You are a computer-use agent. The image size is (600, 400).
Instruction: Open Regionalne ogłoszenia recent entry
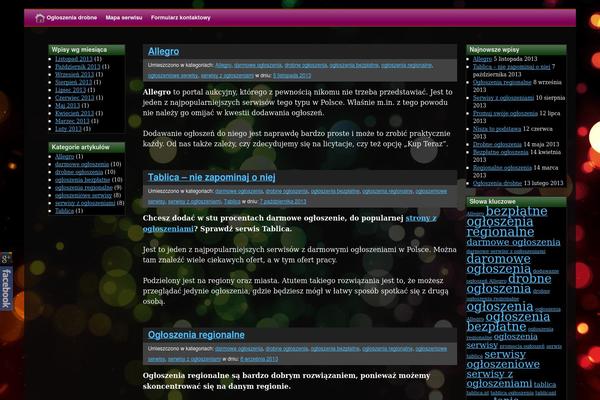pyautogui.click(x=502, y=168)
